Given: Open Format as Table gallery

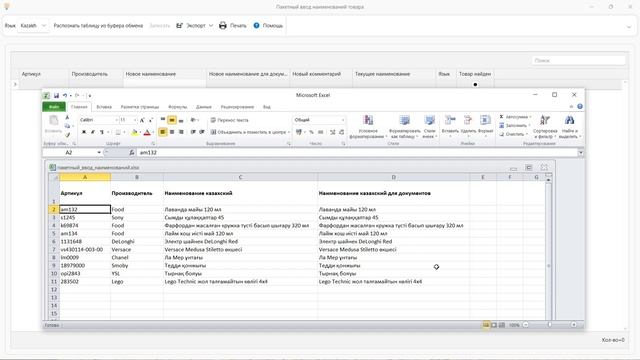Looking at the screenshot, I should (404, 127).
